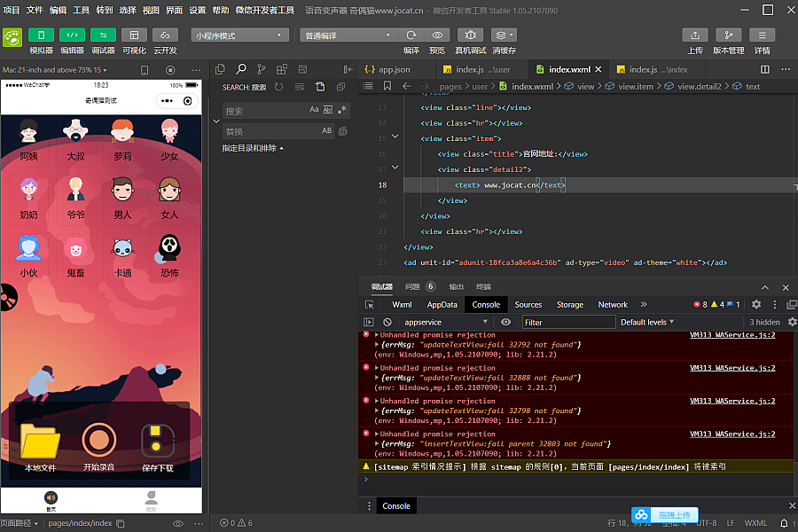Screen dimensions: 798x532
Task: Click the notification bell in status bar
Action: 784,523
